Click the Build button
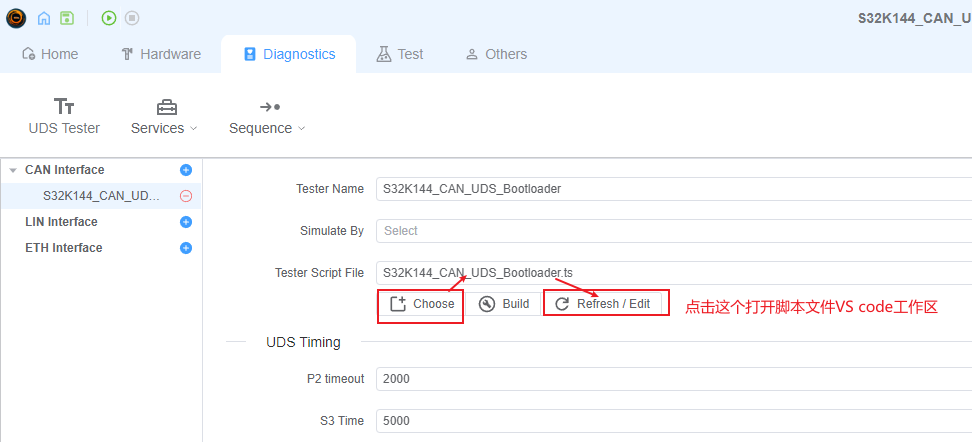The height and width of the screenshot is (442, 972). (x=504, y=304)
